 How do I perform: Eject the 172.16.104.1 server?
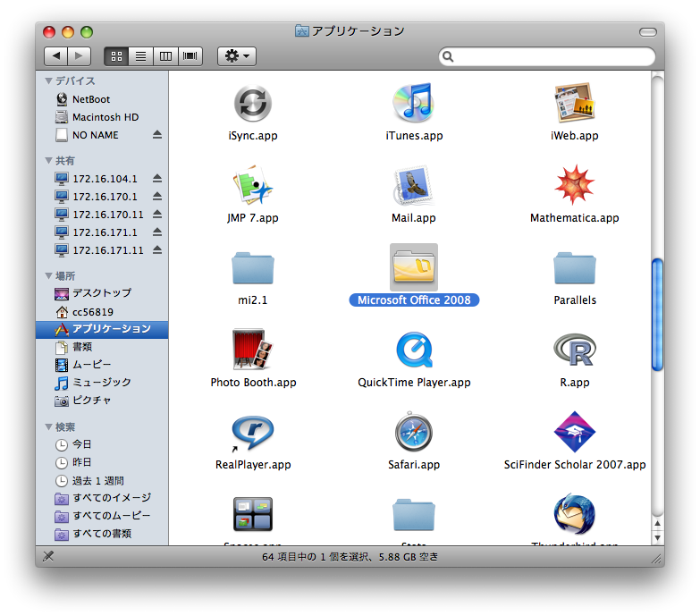point(157,178)
